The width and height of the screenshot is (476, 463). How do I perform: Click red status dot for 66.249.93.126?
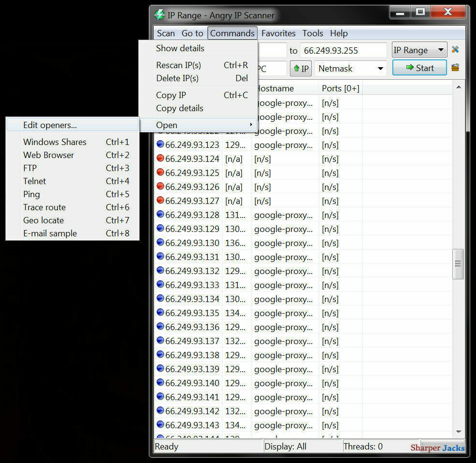click(160, 187)
